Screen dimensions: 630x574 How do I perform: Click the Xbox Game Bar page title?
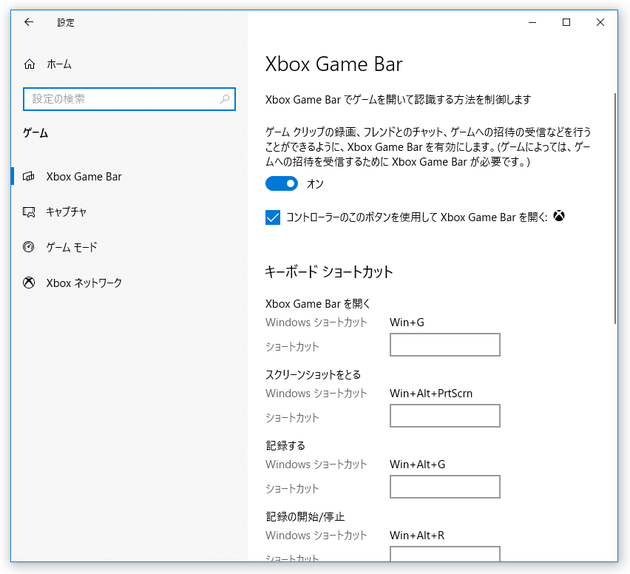click(333, 64)
